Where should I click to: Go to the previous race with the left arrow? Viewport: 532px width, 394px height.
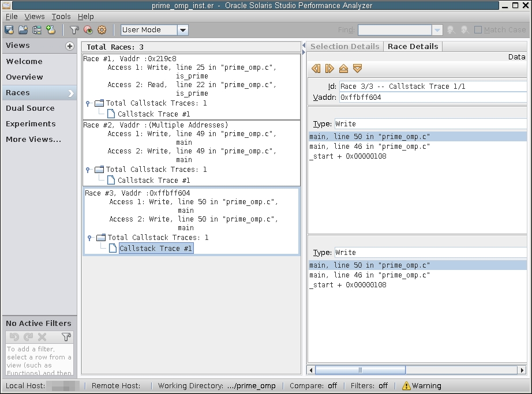(x=316, y=69)
